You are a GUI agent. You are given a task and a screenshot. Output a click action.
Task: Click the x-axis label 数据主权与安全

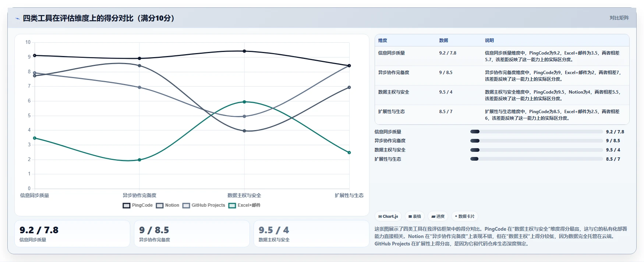[244, 195]
